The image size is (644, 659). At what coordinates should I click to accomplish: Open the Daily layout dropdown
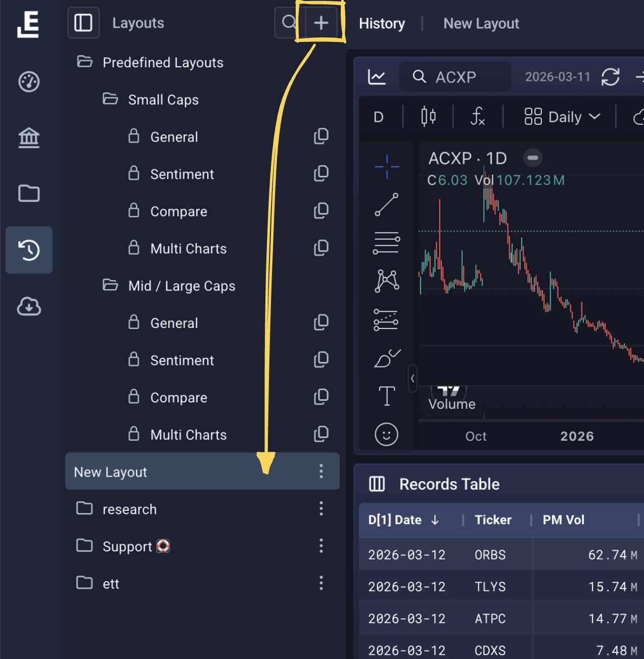click(562, 117)
